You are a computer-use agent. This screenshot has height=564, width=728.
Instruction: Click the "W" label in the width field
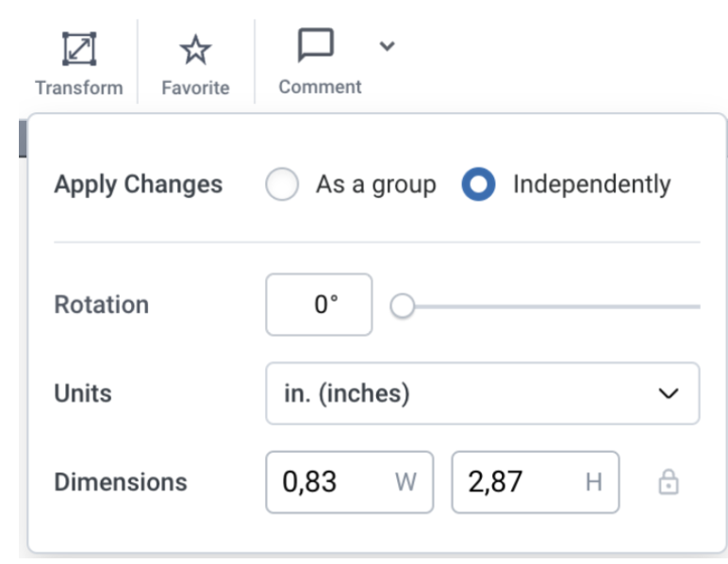(x=405, y=483)
